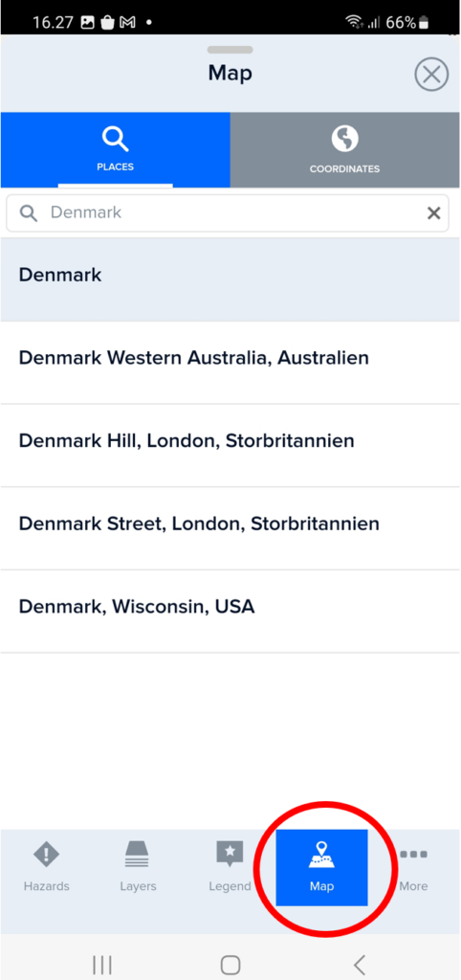This screenshot has height=980, width=461.
Task: Close the Map panel
Action: 431,75
